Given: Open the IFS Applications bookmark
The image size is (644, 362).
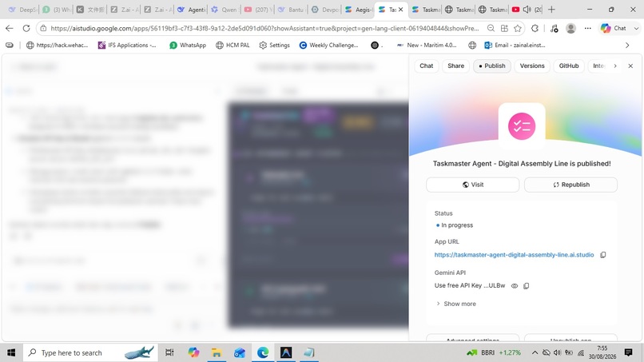Looking at the screenshot, I should pyautogui.click(x=127, y=46).
